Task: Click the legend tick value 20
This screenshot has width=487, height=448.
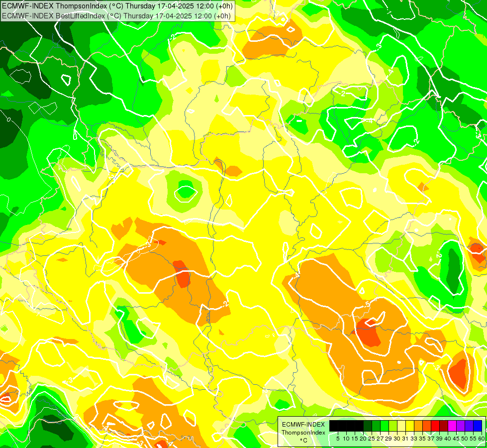Action: pyautogui.click(x=364, y=439)
